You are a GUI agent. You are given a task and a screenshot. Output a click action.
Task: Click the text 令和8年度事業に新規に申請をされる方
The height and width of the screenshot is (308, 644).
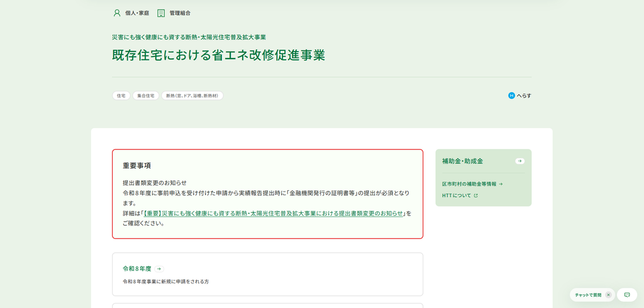coord(166,282)
